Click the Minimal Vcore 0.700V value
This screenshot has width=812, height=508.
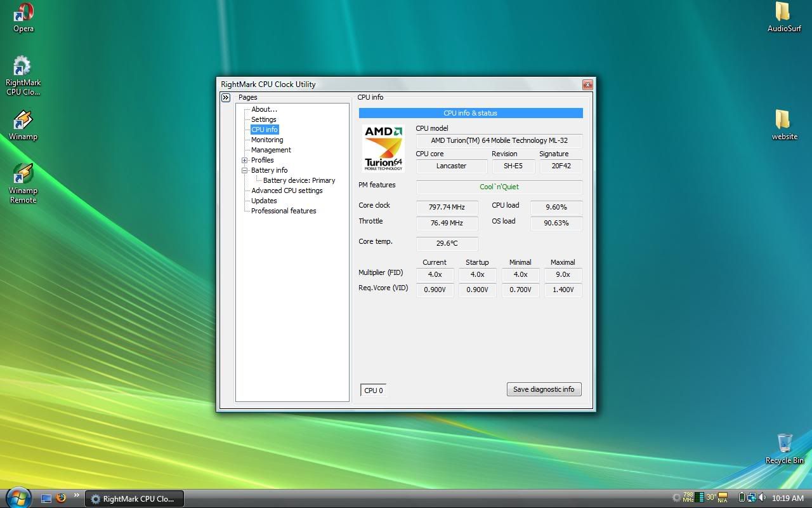(x=520, y=290)
